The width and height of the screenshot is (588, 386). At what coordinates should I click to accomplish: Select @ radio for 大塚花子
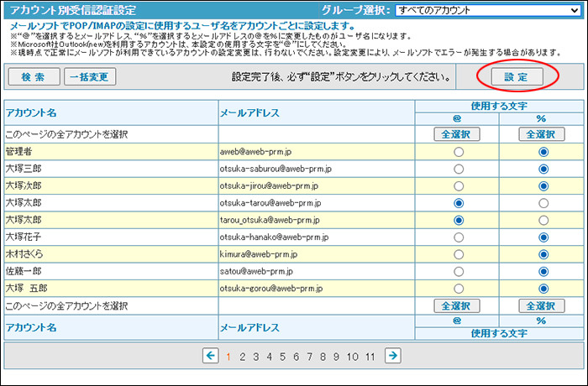coord(458,237)
